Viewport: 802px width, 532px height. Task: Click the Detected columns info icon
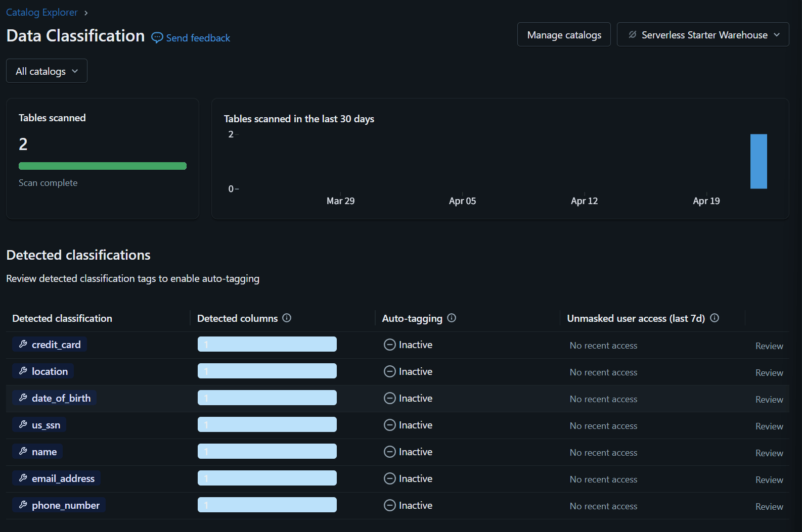[x=287, y=318]
